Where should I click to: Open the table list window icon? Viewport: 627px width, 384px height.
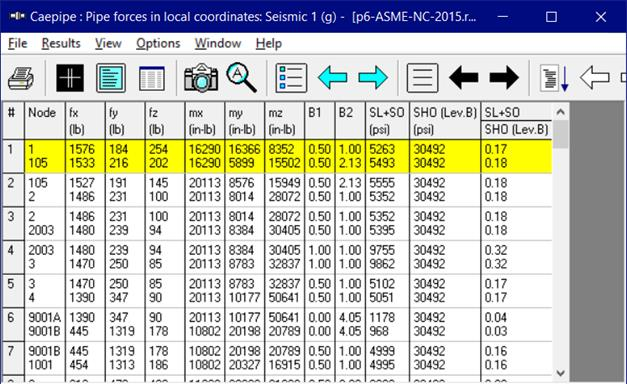point(152,78)
